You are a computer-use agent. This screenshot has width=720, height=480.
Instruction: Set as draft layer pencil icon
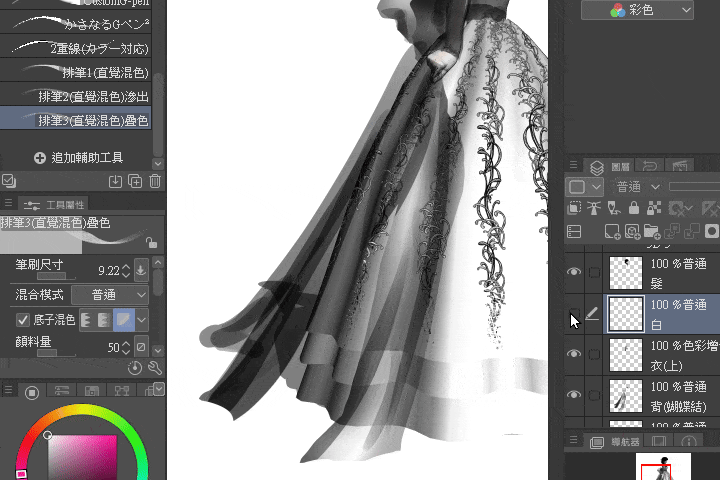pos(614,209)
